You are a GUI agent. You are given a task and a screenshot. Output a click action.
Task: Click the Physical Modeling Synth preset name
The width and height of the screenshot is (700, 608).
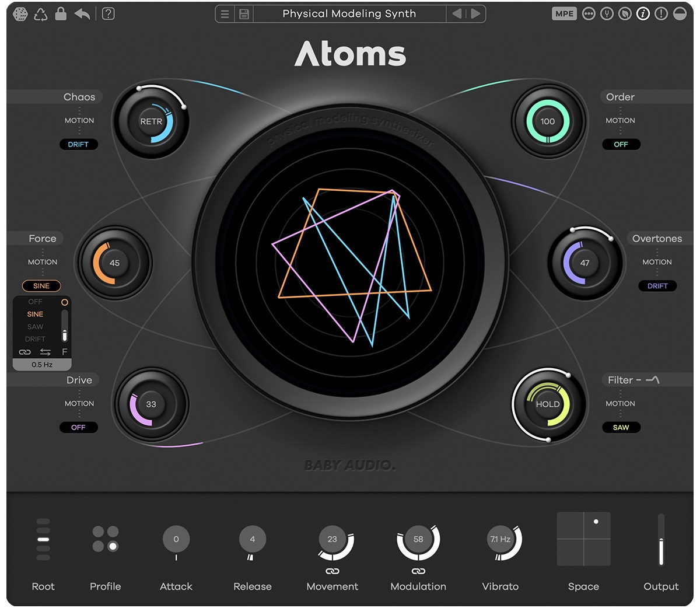pos(350,13)
